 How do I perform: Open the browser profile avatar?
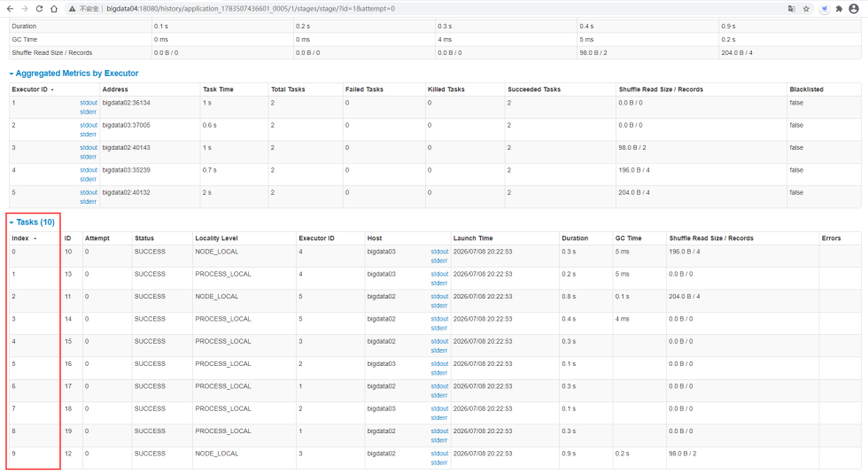(x=854, y=8)
